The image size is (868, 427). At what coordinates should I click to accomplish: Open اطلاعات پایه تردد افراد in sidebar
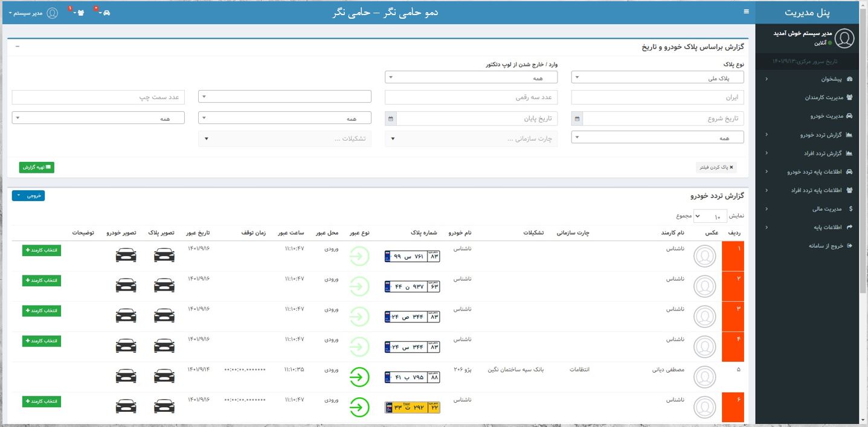point(806,190)
